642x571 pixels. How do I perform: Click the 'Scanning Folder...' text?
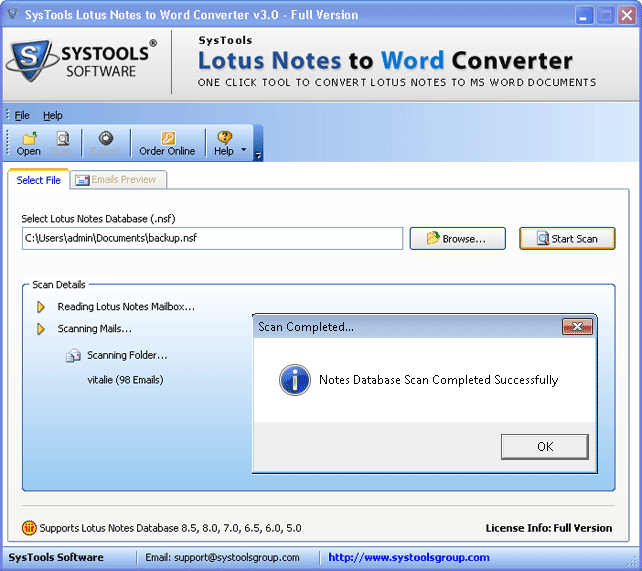pyautogui.click(x=127, y=355)
